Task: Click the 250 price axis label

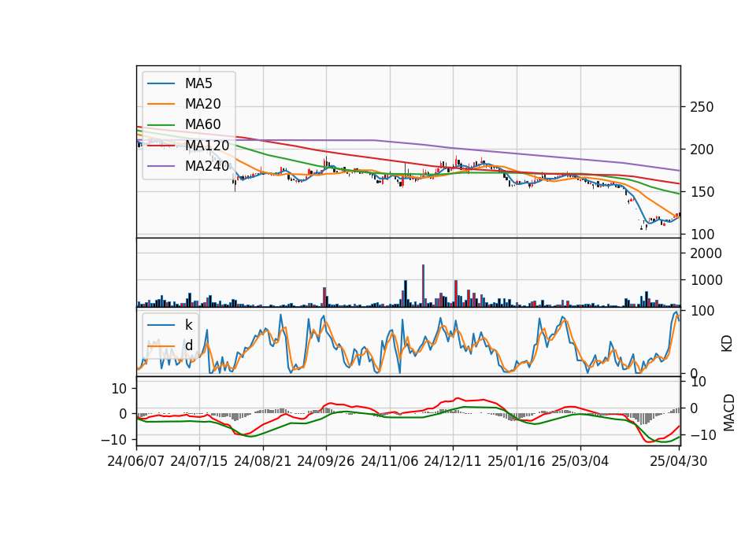Action: pos(702,107)
